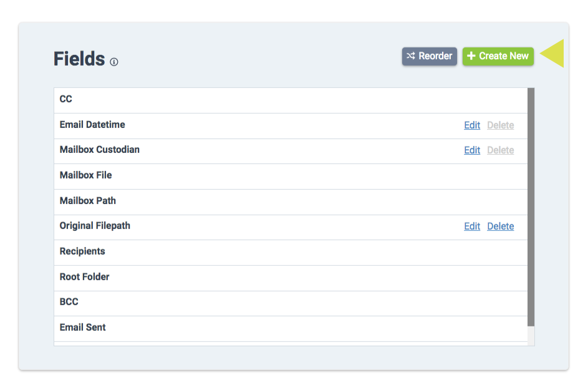Select the Recipients row
Screen dimensions: 588x390
291,253
